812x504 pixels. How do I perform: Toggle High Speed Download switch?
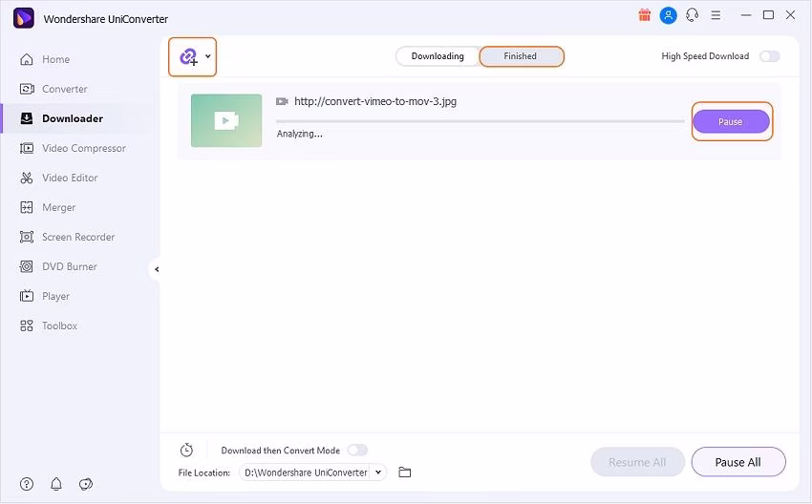point(770,56)
